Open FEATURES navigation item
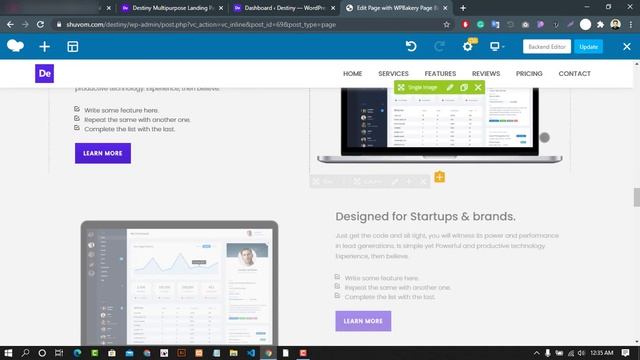 (x=440, y=73)
